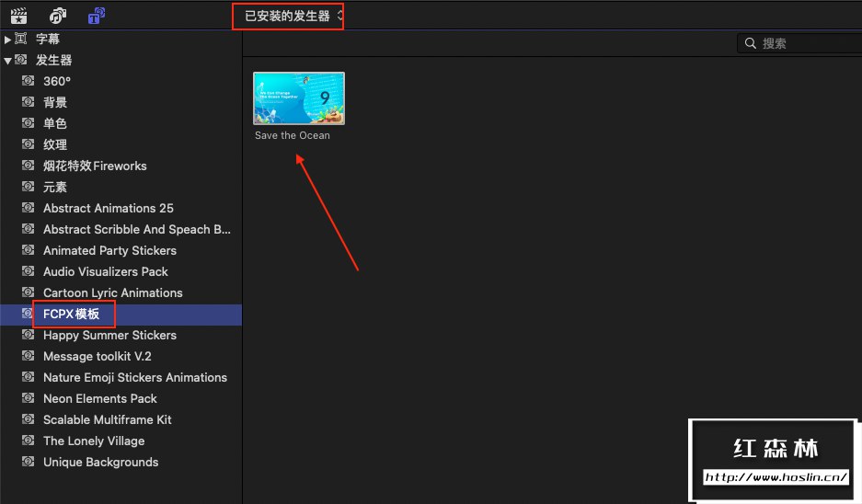Select Unique Backgrounds category

[x=121, y=463]
